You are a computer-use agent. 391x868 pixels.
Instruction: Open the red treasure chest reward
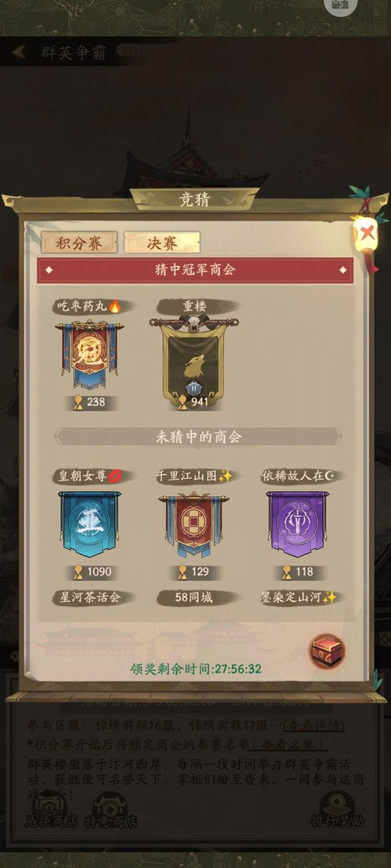(x=327, y=651)
